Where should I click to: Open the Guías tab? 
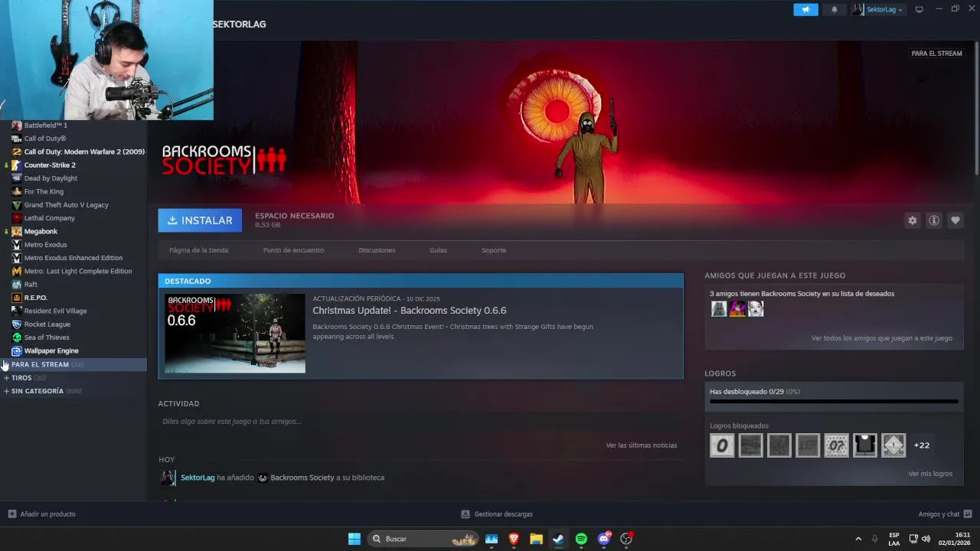click(438, 250)
